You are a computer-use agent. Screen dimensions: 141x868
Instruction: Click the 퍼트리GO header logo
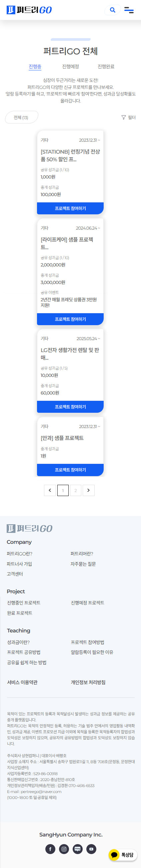(29, 10)
